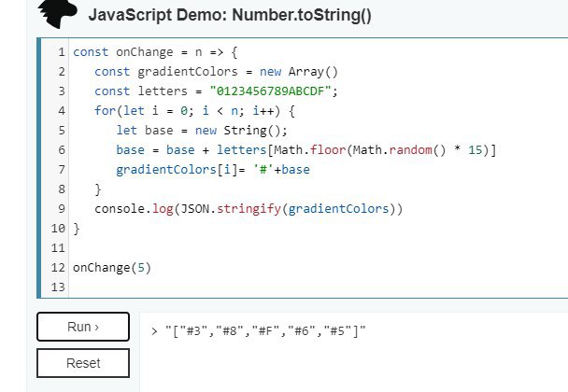Viewport: 568px width, 392px height.
Task: Click the empty line 11 in editor
Action: [318, 248]
